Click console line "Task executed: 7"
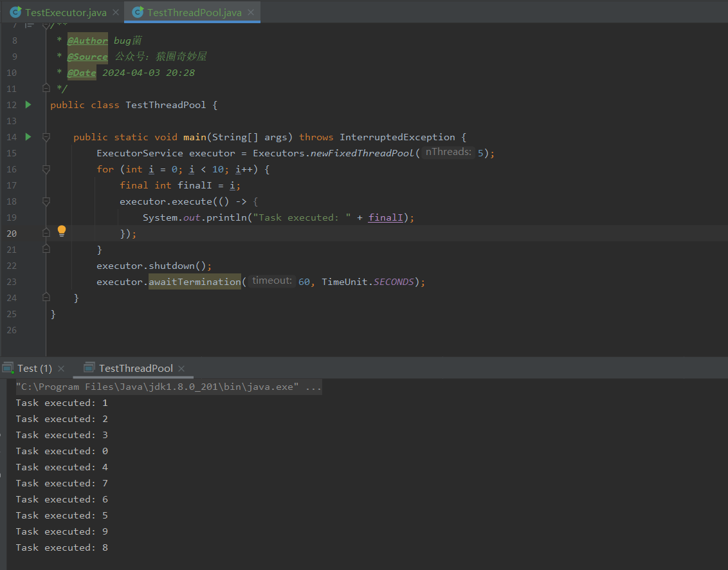This screenshot has width=728, height=570. pos(62,483)
